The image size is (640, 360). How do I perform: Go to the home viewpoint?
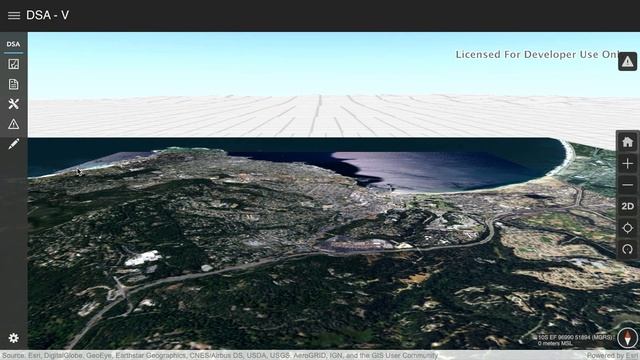point(627,142)
